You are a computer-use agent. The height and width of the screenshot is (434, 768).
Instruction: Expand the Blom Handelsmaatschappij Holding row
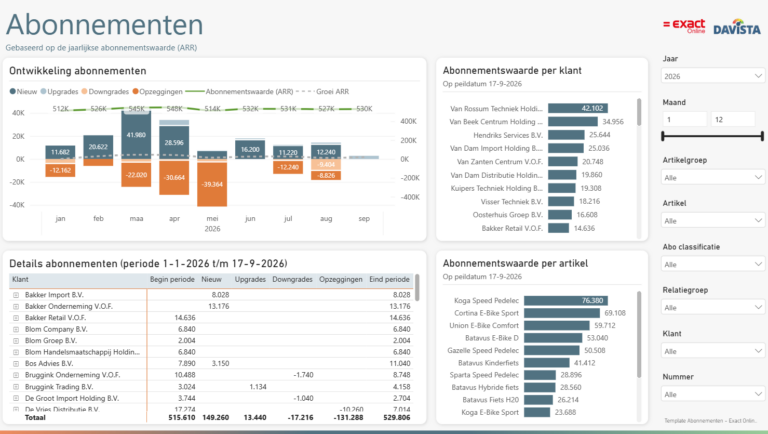16,352
